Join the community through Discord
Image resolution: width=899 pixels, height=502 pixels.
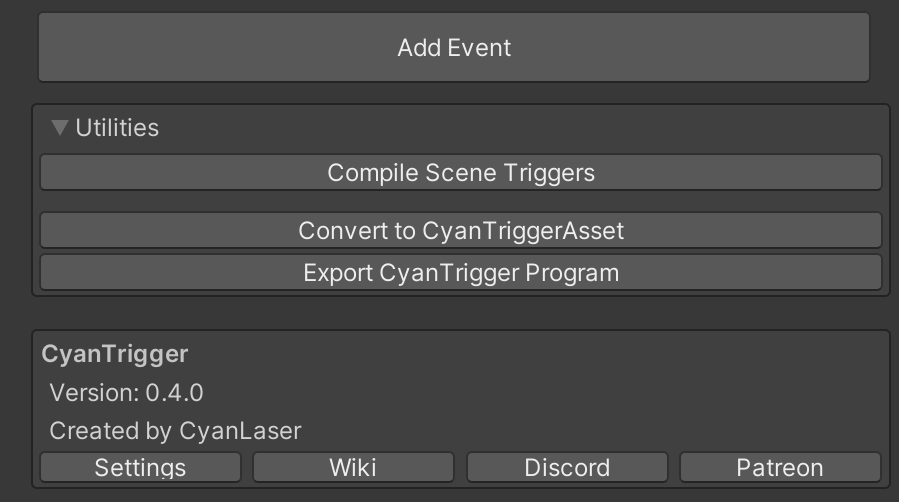click(x=567, y=467)
